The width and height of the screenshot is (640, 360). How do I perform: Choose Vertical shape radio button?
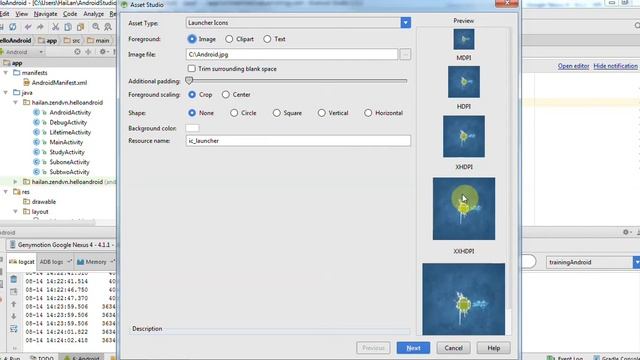click(x=322, y=113)
